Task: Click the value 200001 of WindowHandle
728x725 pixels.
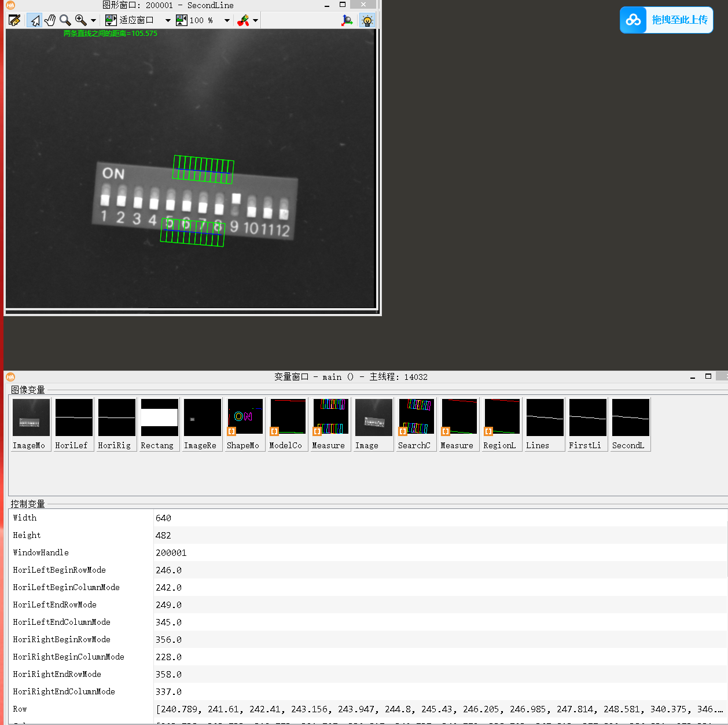Action: point(171,552)
